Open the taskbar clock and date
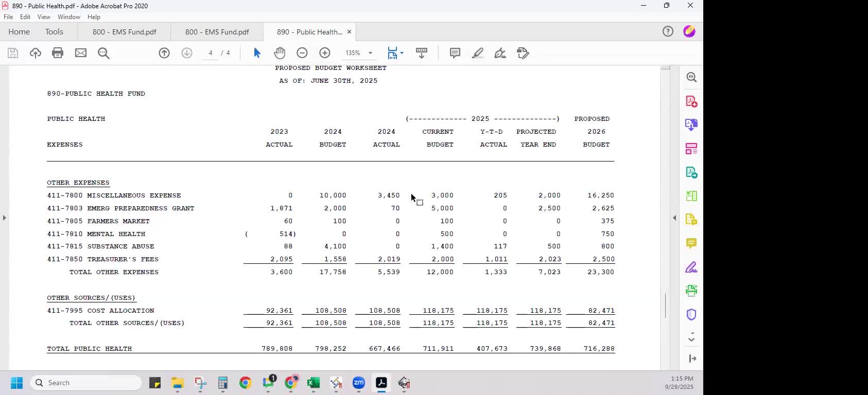Screen dimensions: 868x395 [x=679, y=383]
